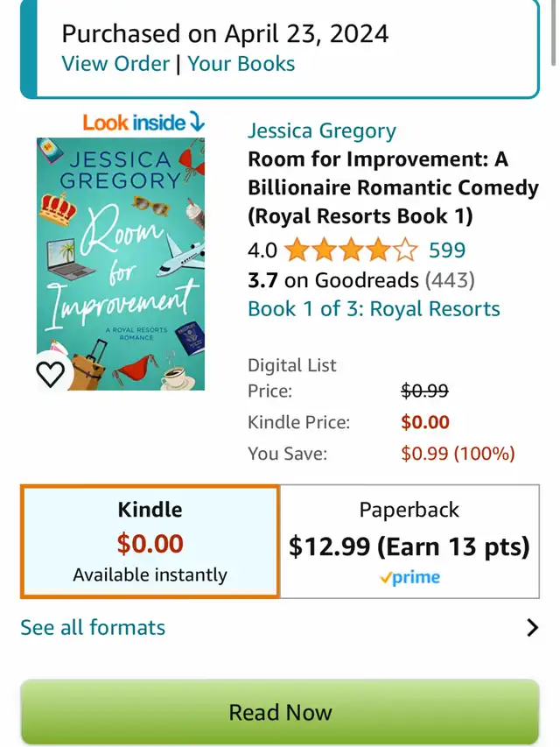The height and width of the screenshot is (747, 560).
Task: Click See all formats link text
Action: click(x=93, y=627)
